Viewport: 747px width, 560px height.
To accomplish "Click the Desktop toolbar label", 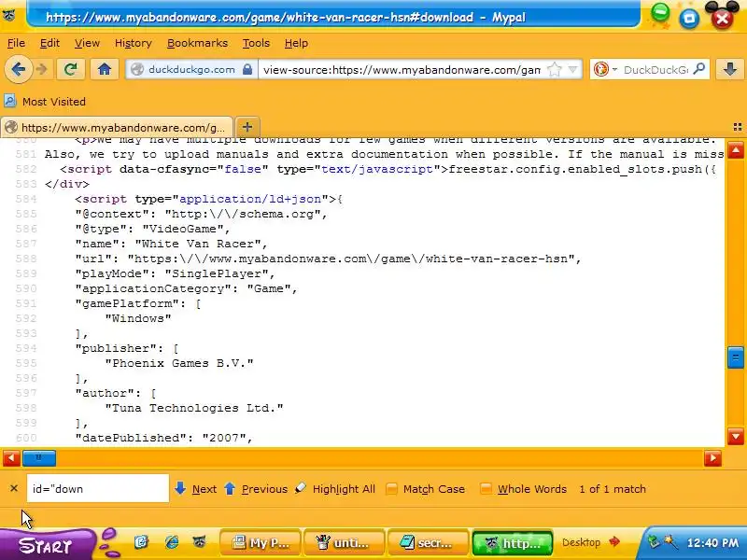I will pos(581,542).
